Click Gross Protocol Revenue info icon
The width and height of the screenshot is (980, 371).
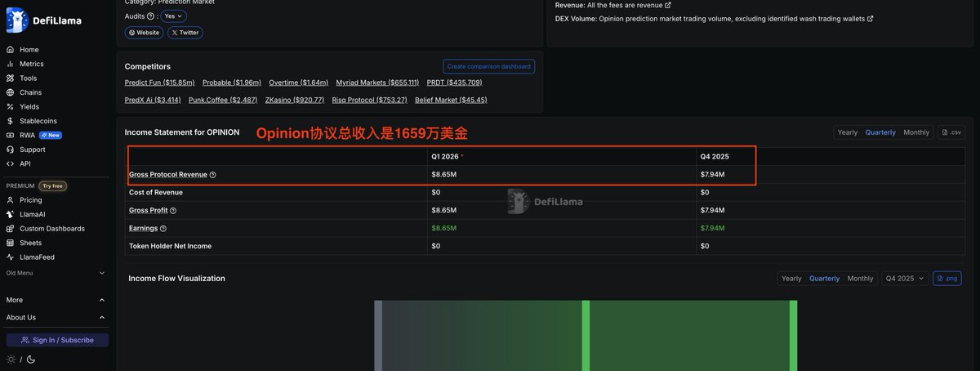point(212,175)
